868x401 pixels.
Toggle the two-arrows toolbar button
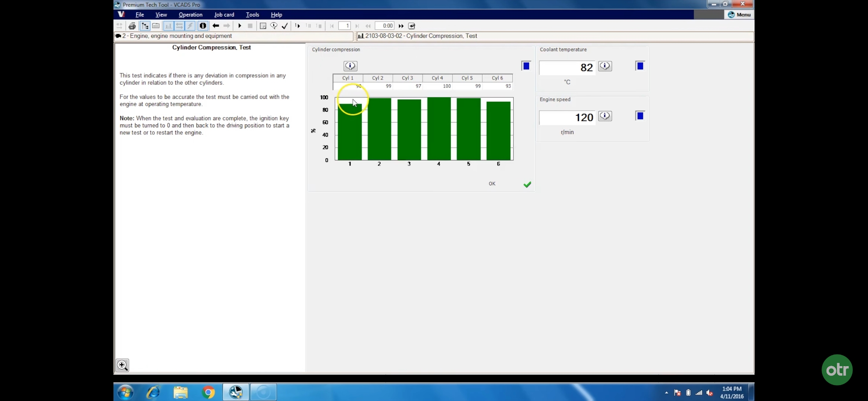coord(179,26)
